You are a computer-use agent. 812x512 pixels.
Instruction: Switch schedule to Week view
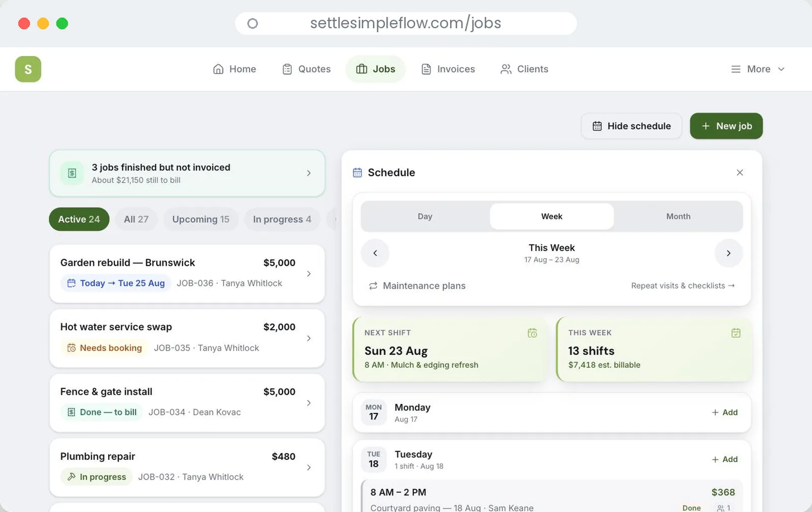[x=552, y=216]
